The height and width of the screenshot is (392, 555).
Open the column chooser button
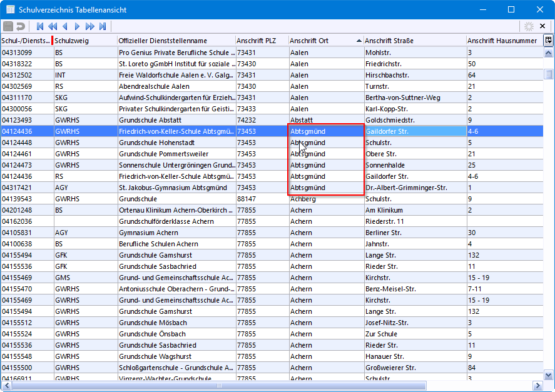point(548,40)
